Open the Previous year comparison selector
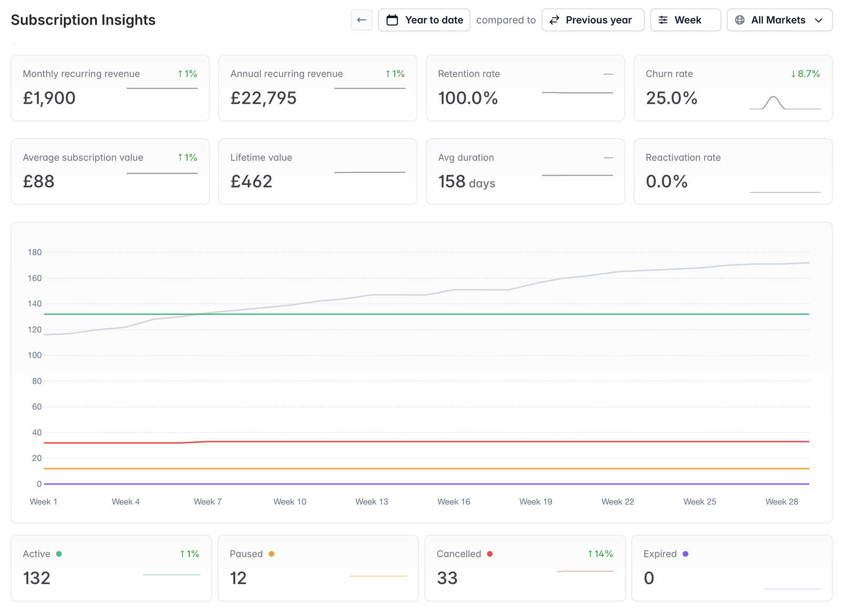The width and height of the screenshot is (842, 616). [x=593, y=20]
